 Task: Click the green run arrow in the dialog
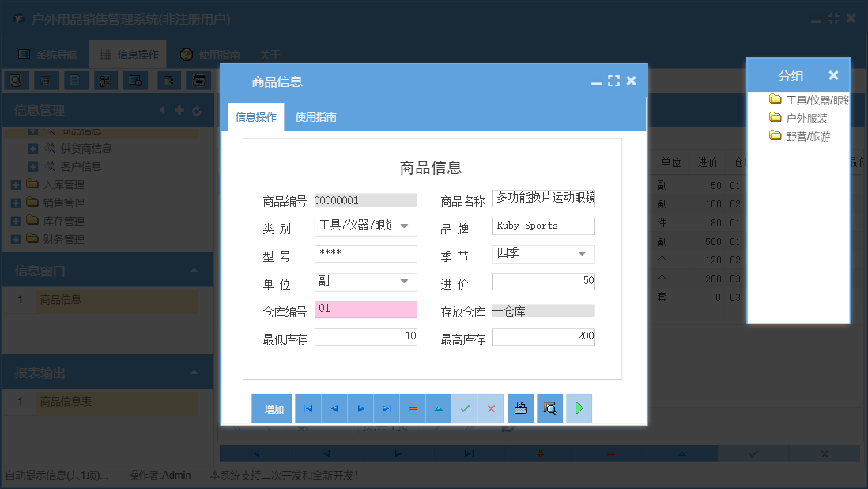(579, 408)
